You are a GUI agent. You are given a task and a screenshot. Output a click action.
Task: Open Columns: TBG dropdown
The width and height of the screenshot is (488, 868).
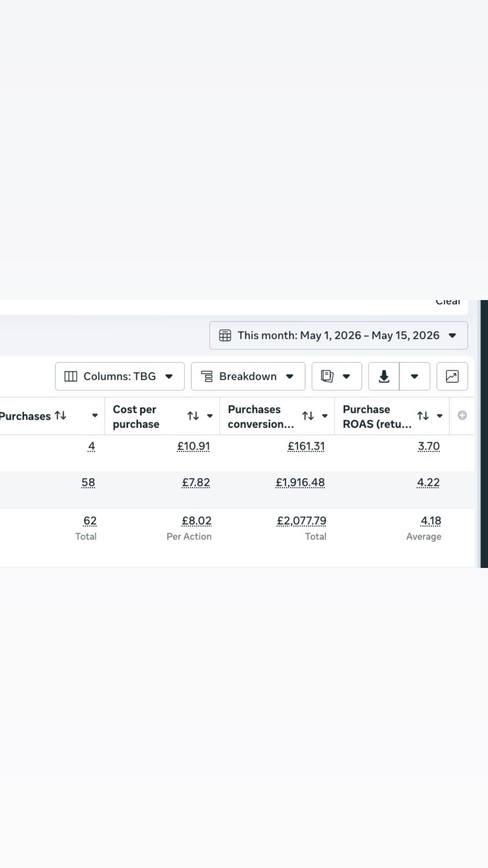click(120, 376)
